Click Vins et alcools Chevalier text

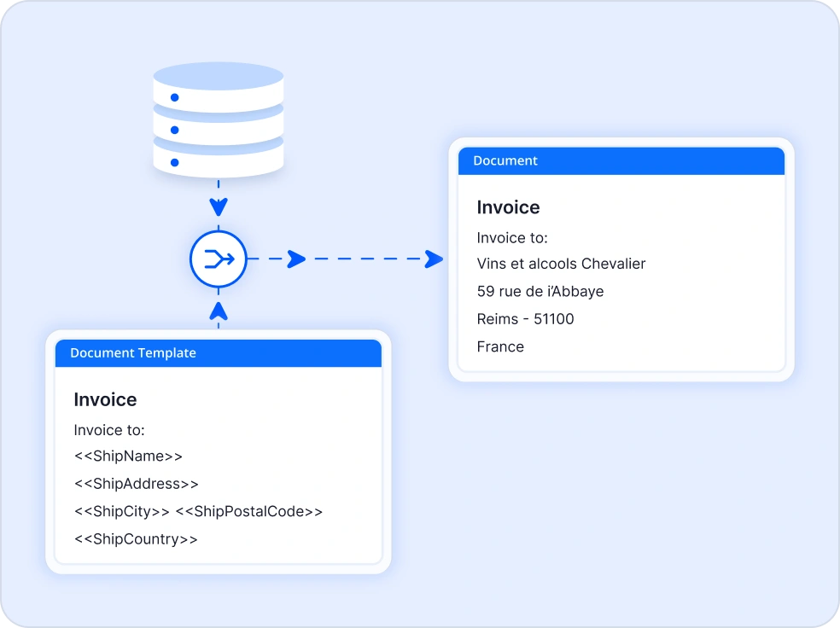tap(561, 264)
